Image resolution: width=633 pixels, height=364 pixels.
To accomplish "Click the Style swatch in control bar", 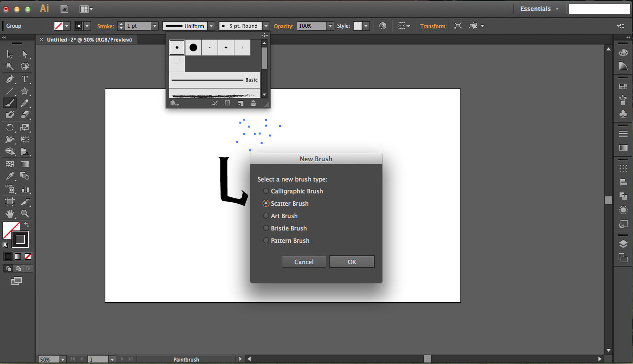I will [358, 26].
